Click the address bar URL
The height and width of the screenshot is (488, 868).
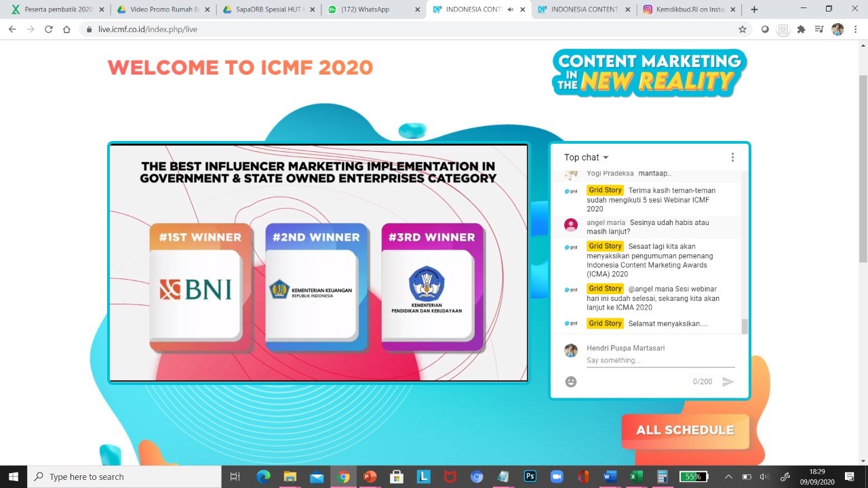(x=148, y=29)
